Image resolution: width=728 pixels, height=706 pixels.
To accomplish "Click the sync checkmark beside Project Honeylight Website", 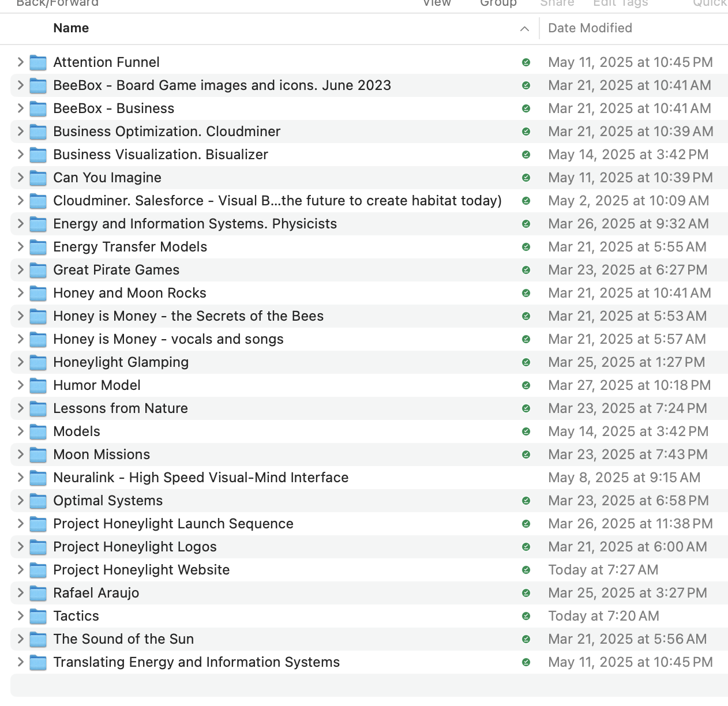I will click(526, 570).
